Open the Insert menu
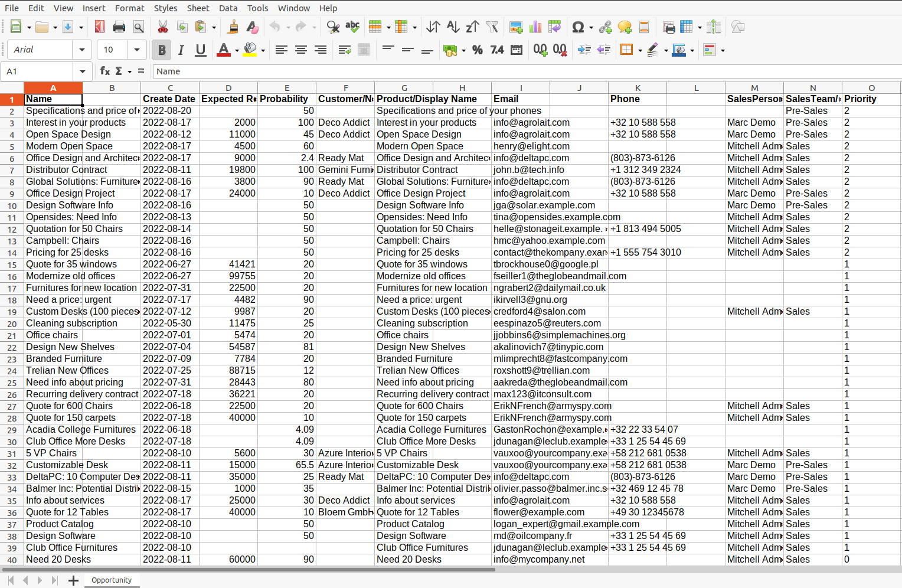The image size is (902, 588). coord(94,8)
